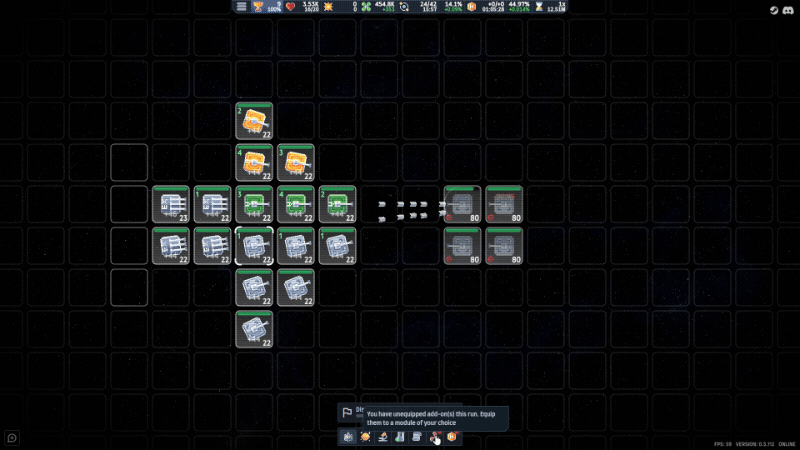This screenshot has width=800, height=450.
Task: Click the 454.8K resource value
Action: coord(384,4)
